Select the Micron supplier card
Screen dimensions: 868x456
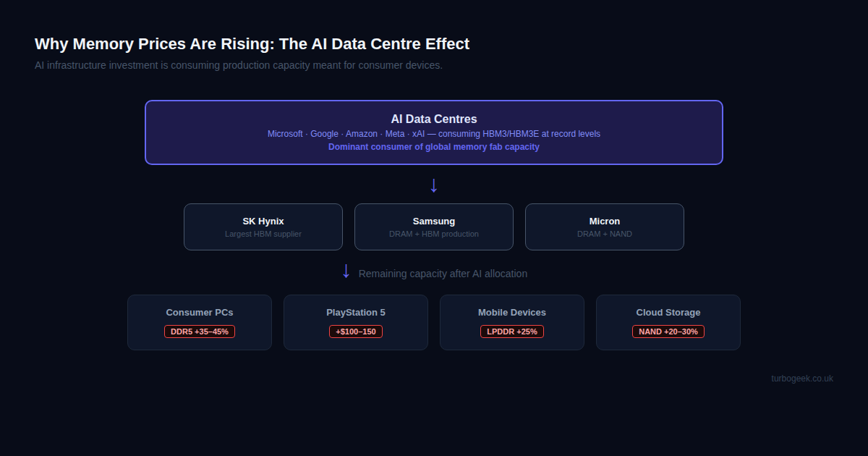point(605,227)
